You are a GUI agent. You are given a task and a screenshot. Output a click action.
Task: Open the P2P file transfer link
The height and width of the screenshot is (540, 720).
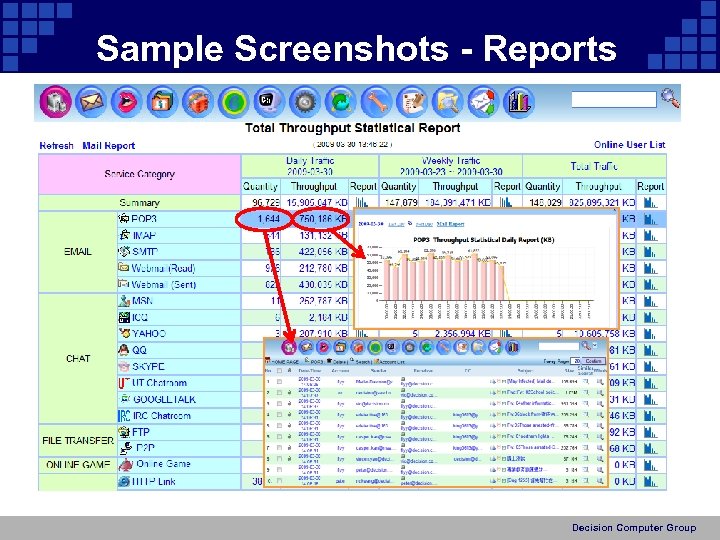145,448
